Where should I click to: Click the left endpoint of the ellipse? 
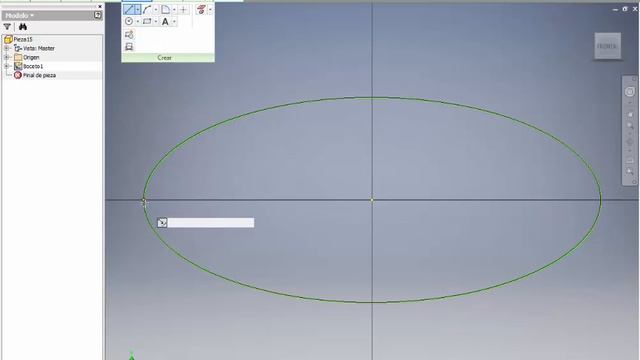coord(144,200)
